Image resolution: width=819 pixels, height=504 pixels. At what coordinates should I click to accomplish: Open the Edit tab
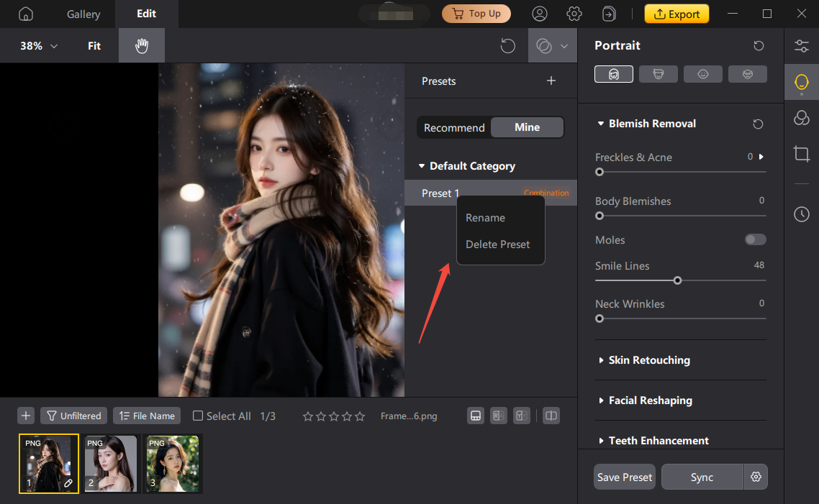point(146,14)
